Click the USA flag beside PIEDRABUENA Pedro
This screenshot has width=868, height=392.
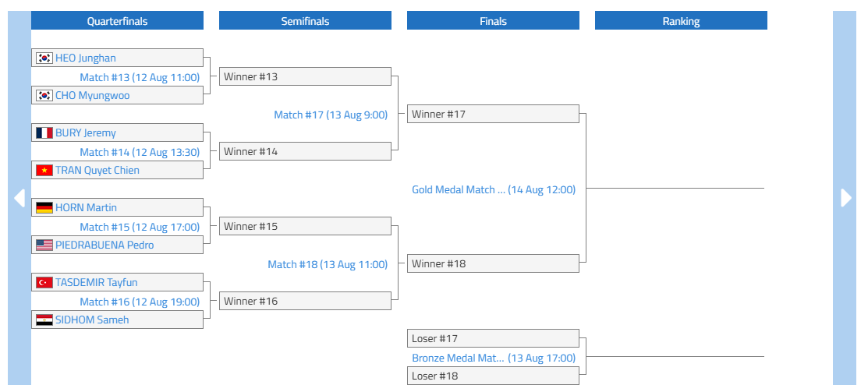44,245
